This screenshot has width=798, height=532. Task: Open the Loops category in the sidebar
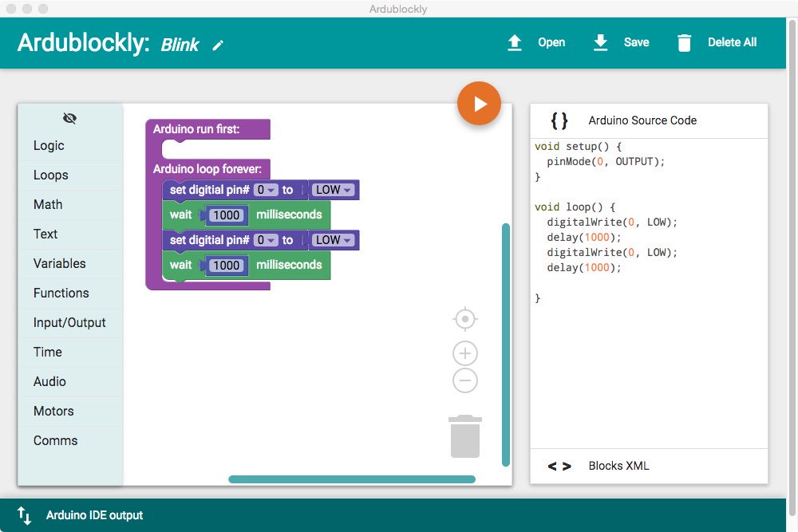pyautogui.click(x=51, y=175)
